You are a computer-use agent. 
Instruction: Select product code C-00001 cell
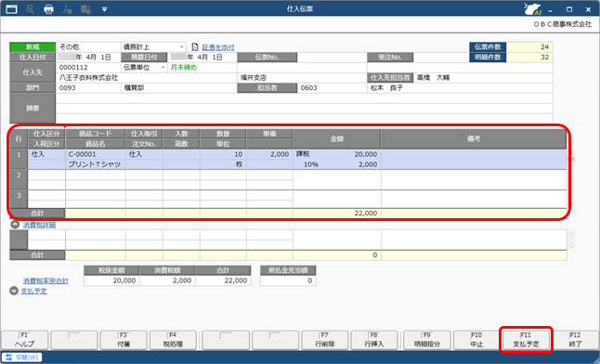[x=96, y=154]
